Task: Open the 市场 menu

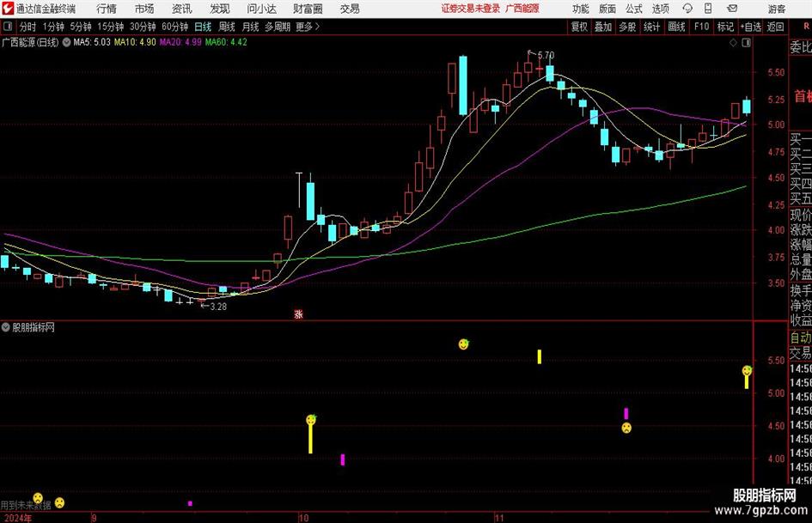Action: pyautogui.click(x=144, y=9)
